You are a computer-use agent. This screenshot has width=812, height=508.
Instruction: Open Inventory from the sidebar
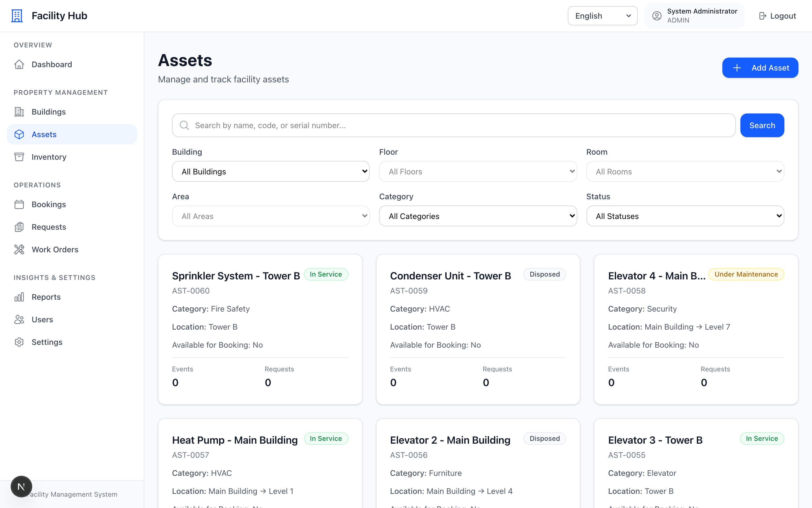[72, 157]
